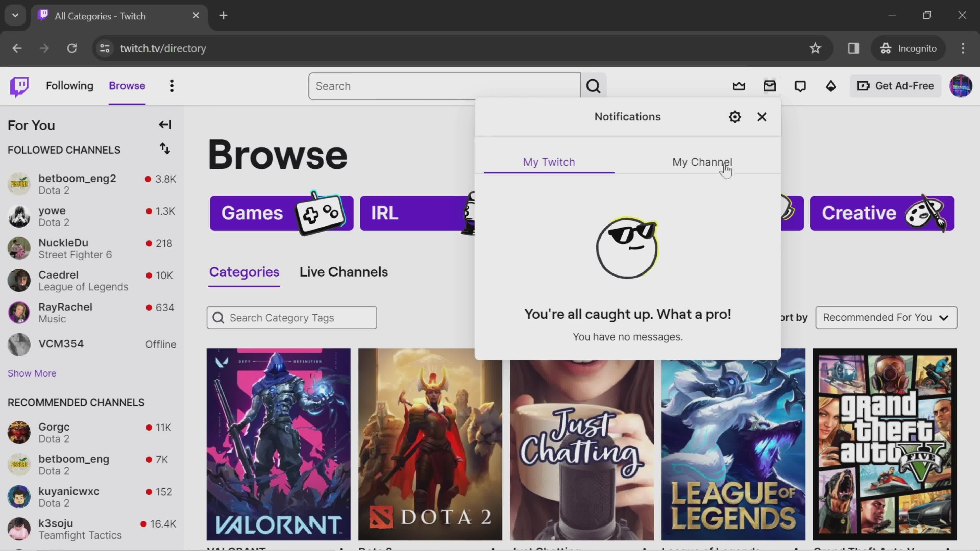
Task: Click the Incognito indicator
Action: (908, 48)
